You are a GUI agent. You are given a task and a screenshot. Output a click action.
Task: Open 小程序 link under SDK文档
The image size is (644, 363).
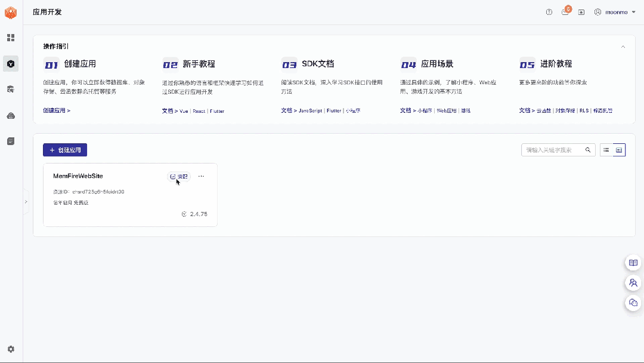(x=353, y=110)
